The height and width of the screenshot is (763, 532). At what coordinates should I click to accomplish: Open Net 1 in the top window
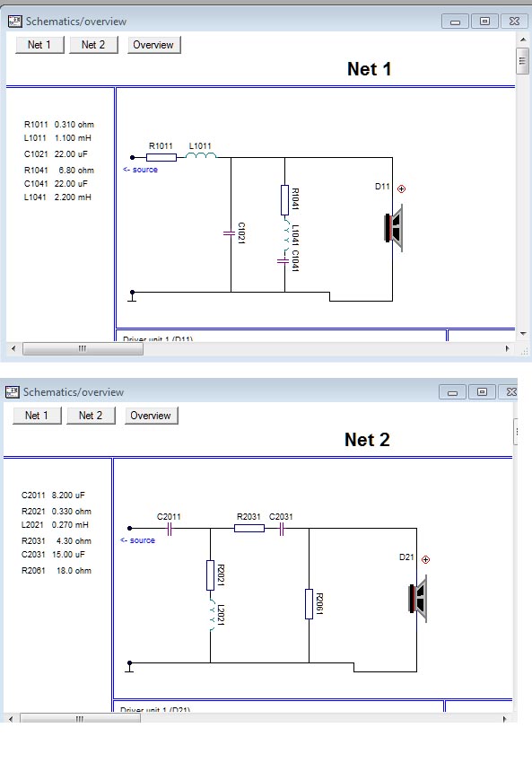39,45
